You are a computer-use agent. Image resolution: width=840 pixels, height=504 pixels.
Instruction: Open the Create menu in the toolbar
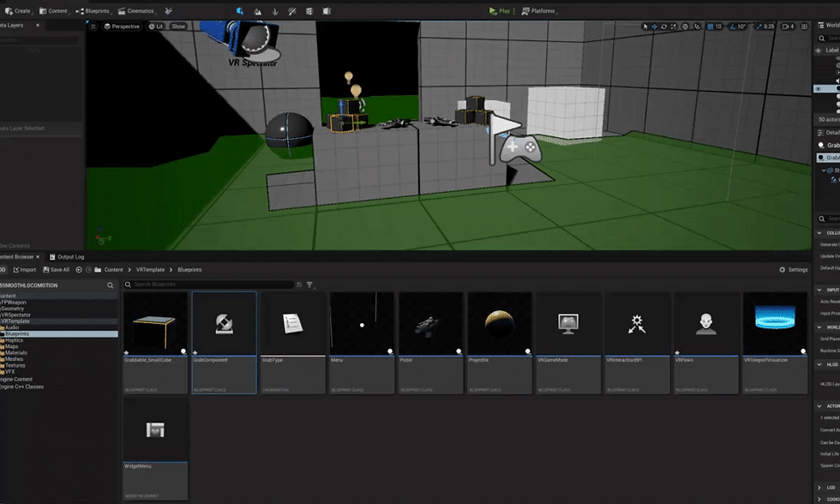[18, 10]
